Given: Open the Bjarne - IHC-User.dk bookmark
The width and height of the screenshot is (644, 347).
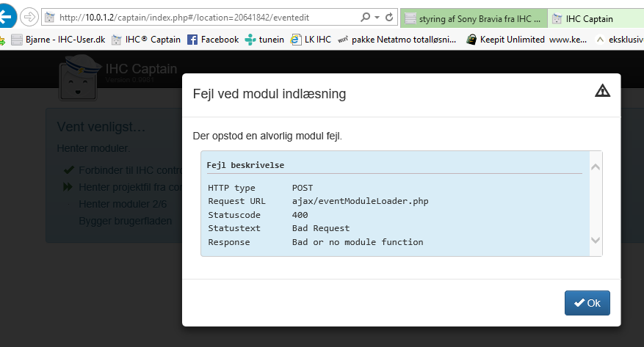Looking at the screenshot, I should pos(58,40).
